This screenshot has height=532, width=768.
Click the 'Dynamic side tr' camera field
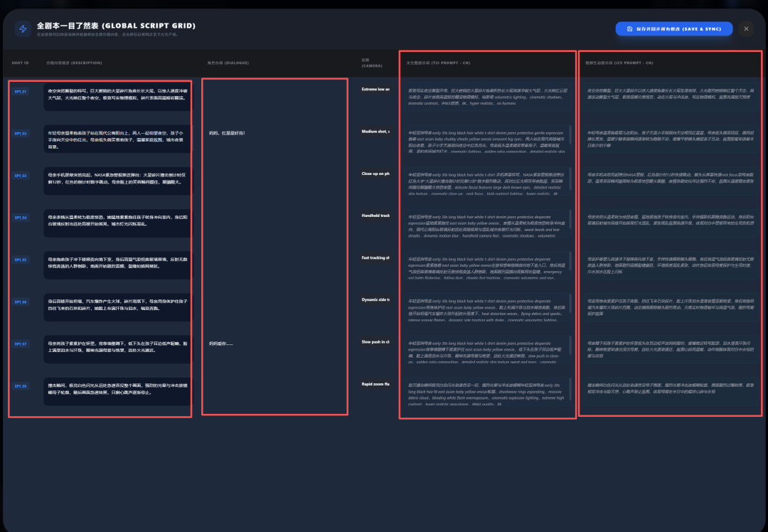[375, 300]
